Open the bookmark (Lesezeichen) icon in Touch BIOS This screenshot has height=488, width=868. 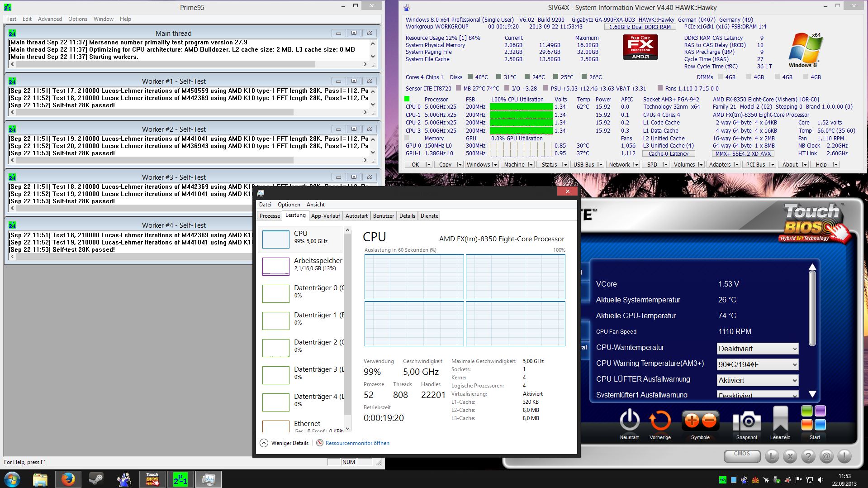[x=780, y=419]
